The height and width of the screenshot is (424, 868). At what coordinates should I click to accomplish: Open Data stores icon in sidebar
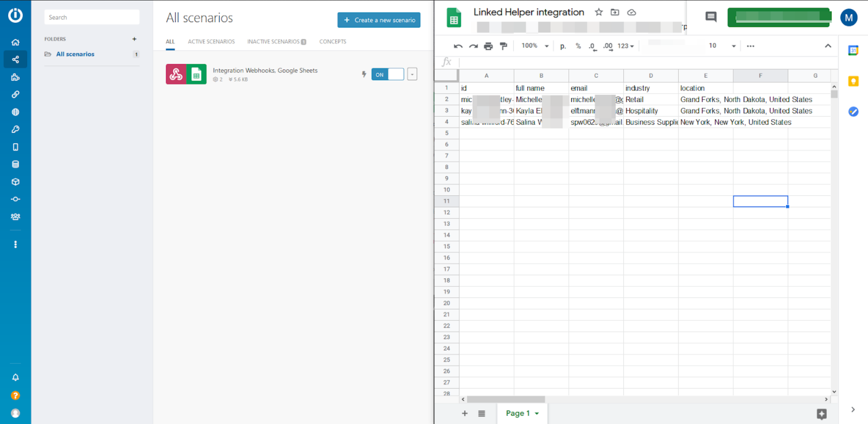[15, 164]
